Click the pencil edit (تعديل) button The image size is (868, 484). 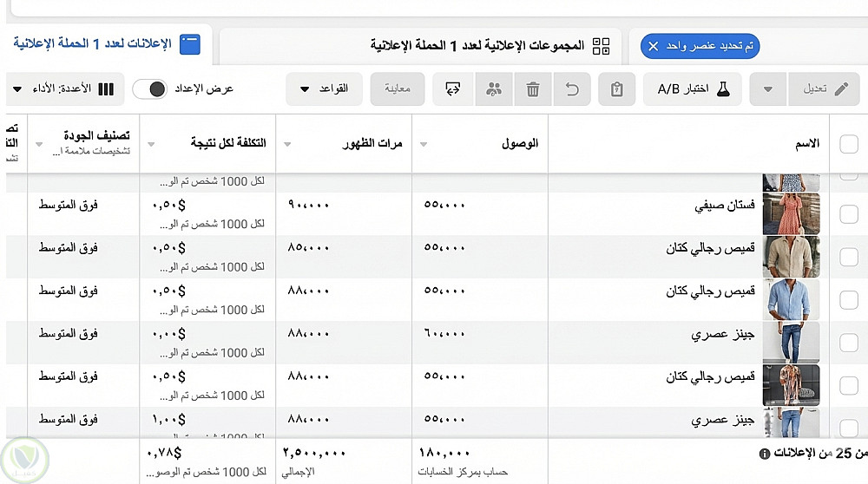[823, 89]
